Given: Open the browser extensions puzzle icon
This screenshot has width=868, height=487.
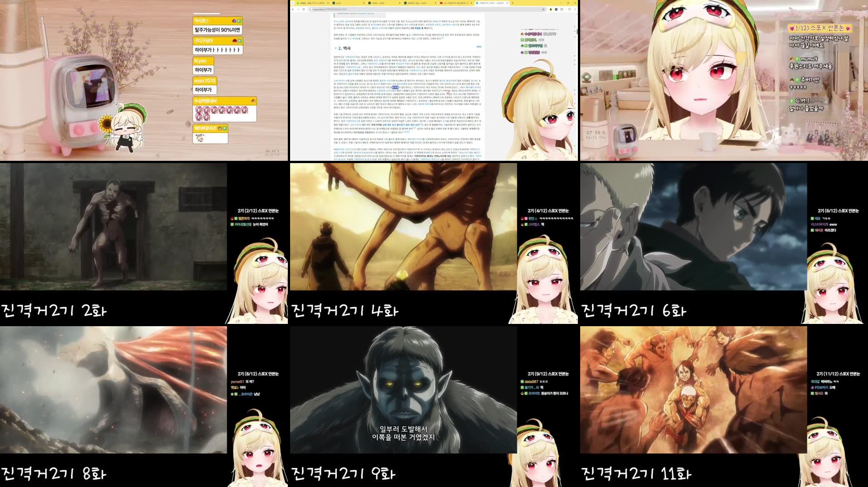Looking at the screenshot, I should [562, 10].
